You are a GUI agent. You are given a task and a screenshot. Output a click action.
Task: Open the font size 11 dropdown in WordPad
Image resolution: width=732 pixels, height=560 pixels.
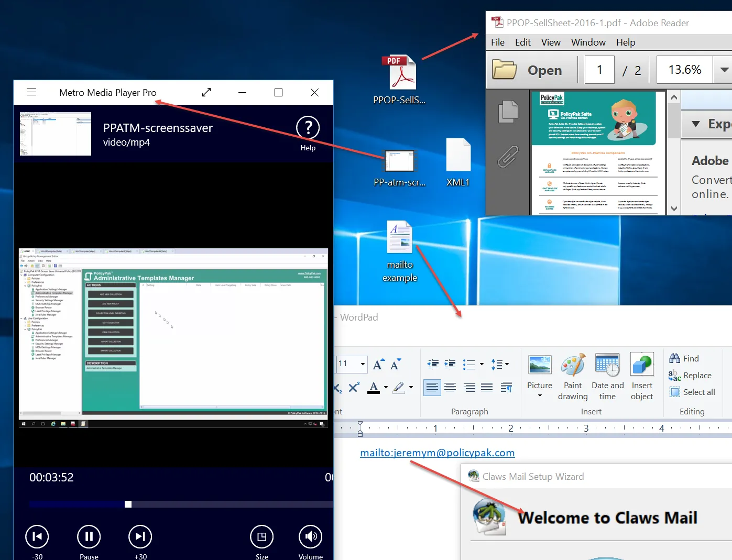point(363,364)
